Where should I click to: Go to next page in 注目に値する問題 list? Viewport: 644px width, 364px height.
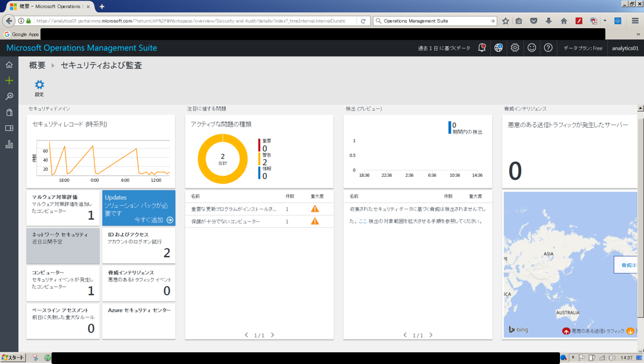tap(272, 335)
